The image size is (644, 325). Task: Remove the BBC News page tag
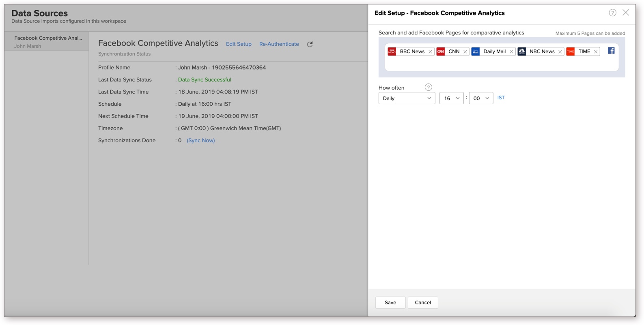point(430,52)
